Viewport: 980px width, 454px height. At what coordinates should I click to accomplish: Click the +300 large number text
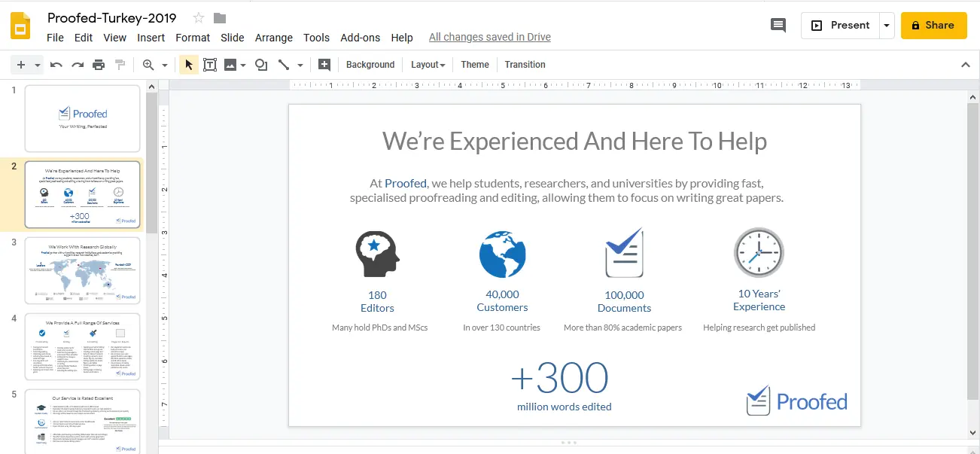[559, 378]
